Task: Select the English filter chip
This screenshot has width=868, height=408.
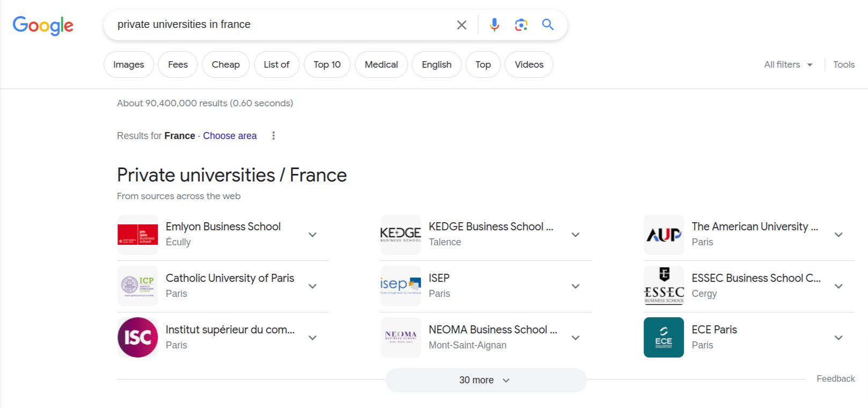Action: 436,64
